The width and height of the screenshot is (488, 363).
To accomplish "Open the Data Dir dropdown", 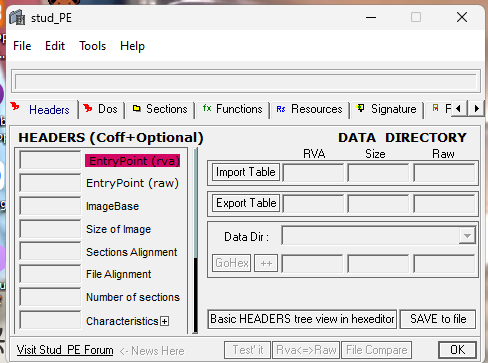I will tap(467, 236).
